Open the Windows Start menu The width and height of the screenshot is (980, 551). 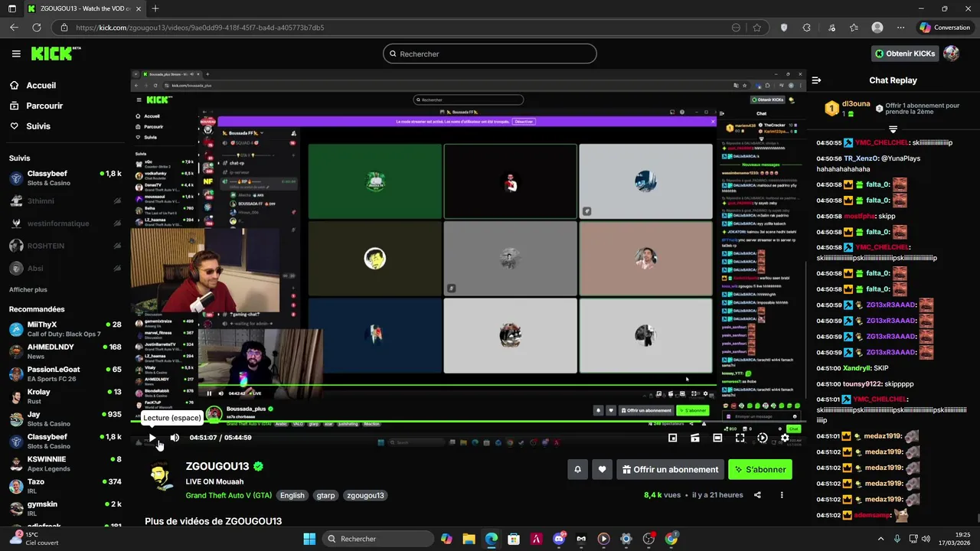pos(309,539)
